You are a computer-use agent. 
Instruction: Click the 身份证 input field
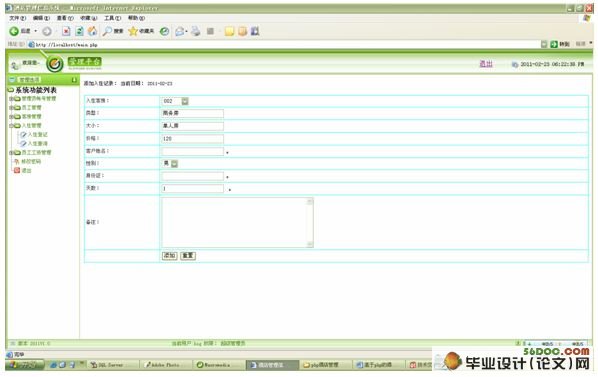pyautogui.click(x=193, y=176)
